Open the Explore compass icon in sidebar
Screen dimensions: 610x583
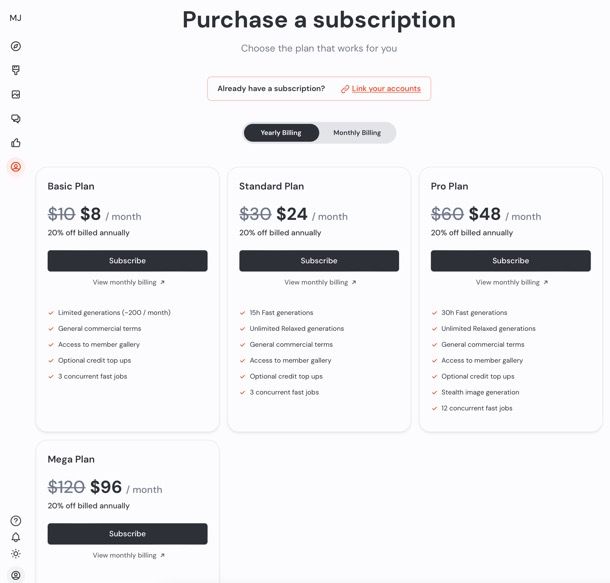[16, 46]
